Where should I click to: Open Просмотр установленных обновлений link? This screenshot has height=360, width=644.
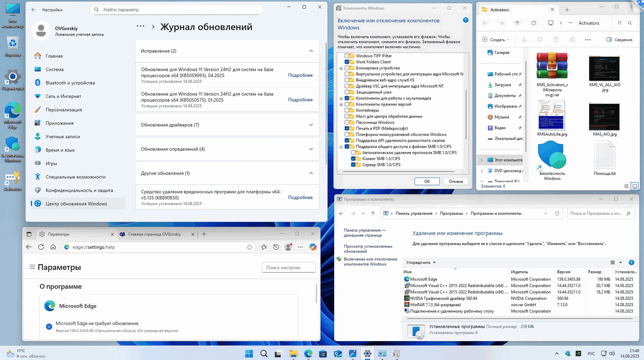click(x=368, y=249)
